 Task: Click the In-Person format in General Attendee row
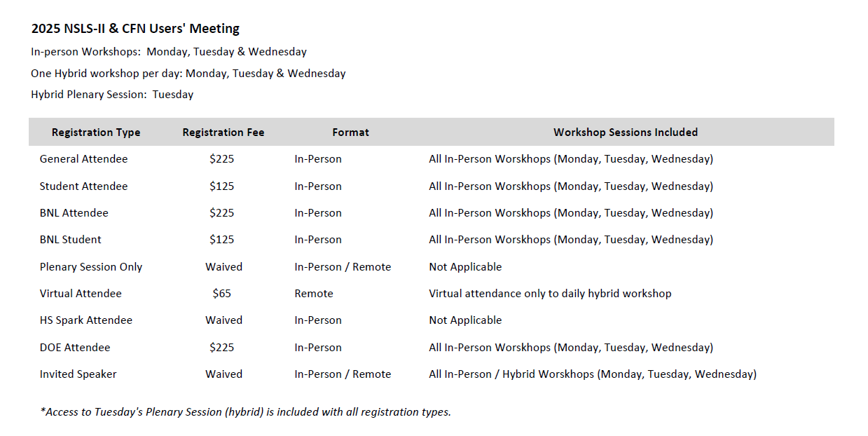318,159
